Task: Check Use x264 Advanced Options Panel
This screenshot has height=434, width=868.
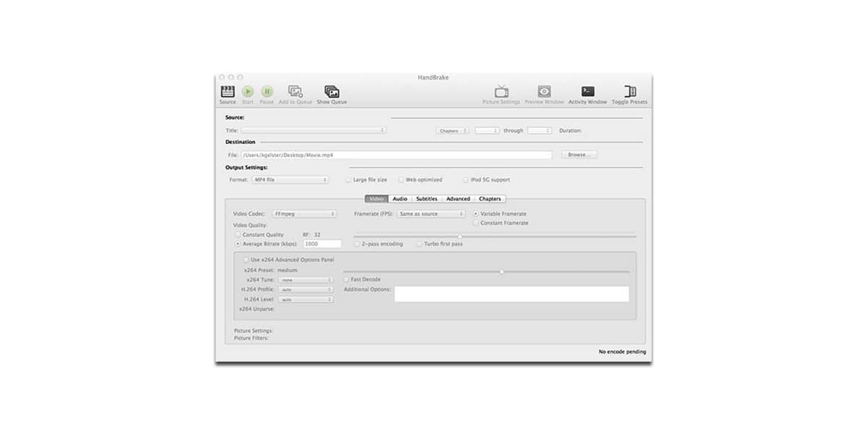Action: 246,260
